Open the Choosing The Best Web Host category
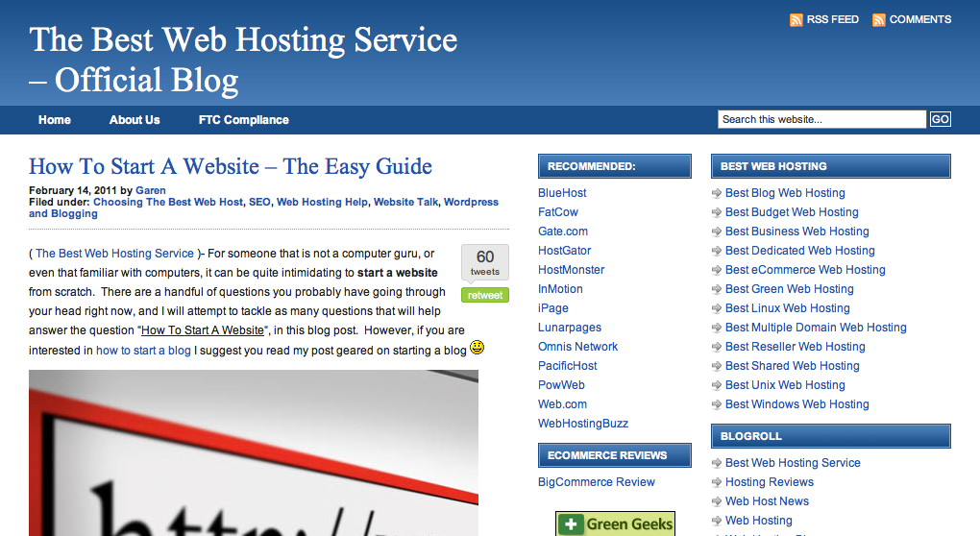980x536 pixels. tap(168, 202)
